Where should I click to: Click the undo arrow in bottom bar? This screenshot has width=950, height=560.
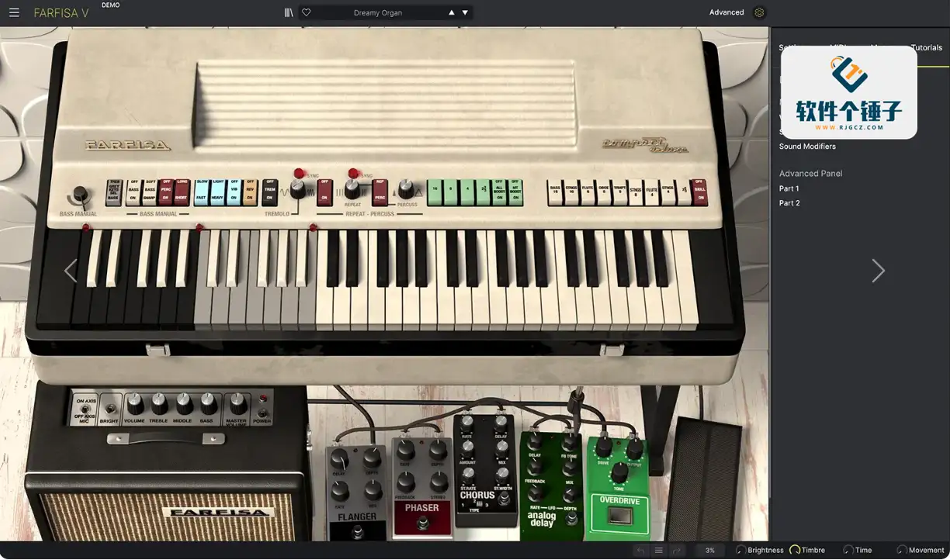pos(640,551)
